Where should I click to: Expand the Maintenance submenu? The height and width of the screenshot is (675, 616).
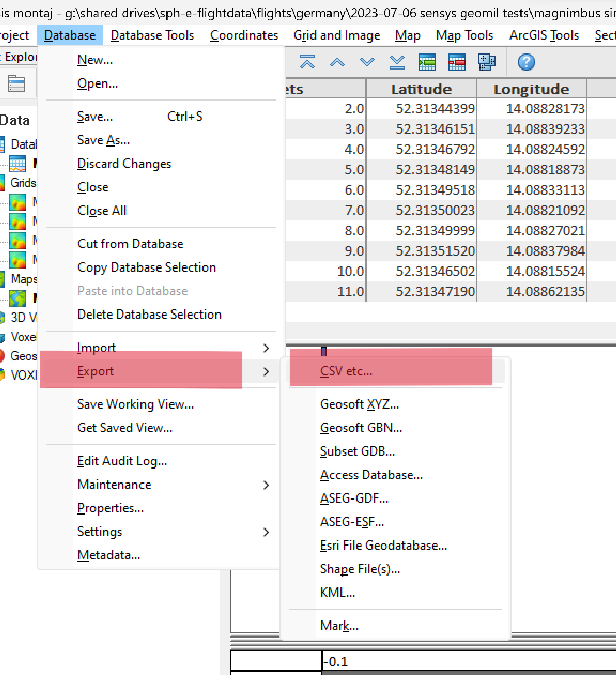(x=161, y=485)
